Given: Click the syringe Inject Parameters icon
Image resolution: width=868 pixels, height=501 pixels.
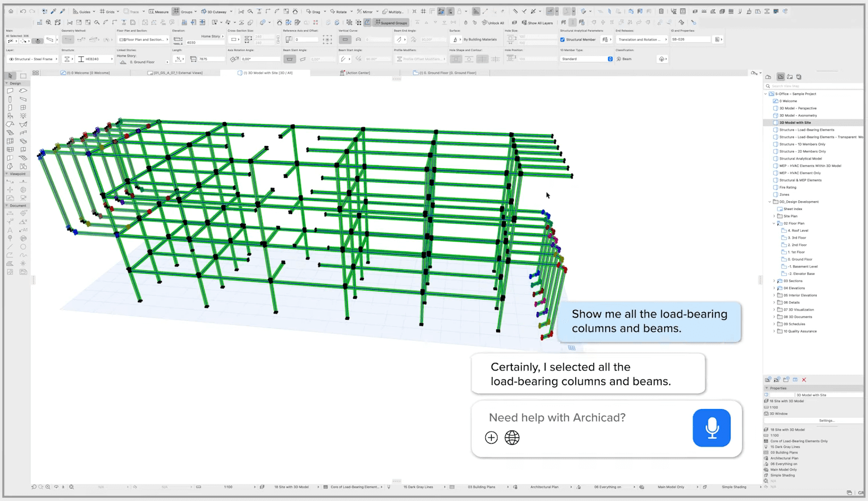Looking at the screenshot, I should (62, 11).
